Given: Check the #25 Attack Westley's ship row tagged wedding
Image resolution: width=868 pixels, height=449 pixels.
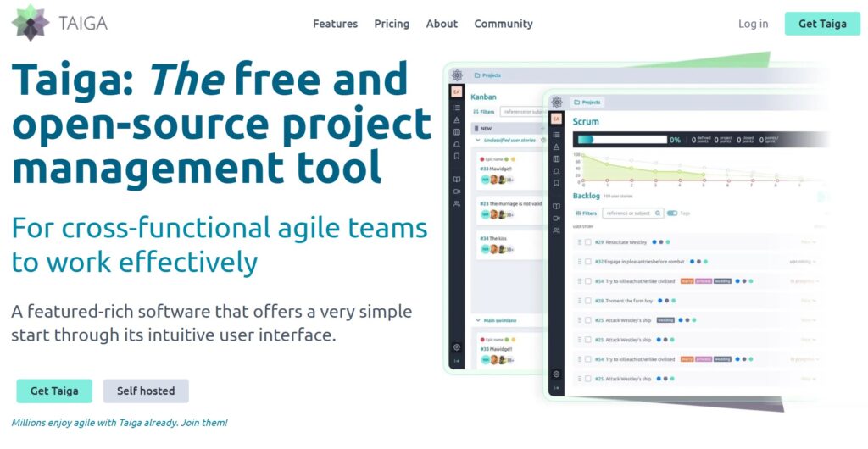Looking at the screenshot, I should tap(588, 320).
